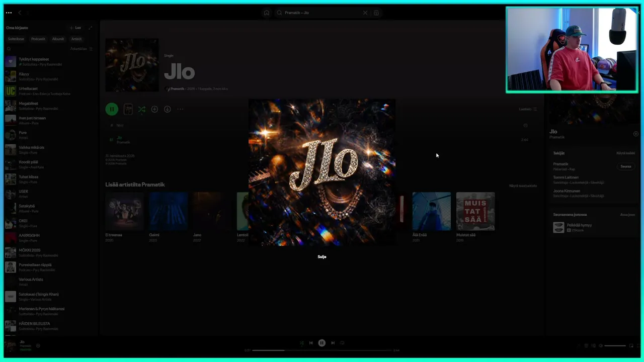
Task: Click the Luo create button
Action: pos(75,28)
